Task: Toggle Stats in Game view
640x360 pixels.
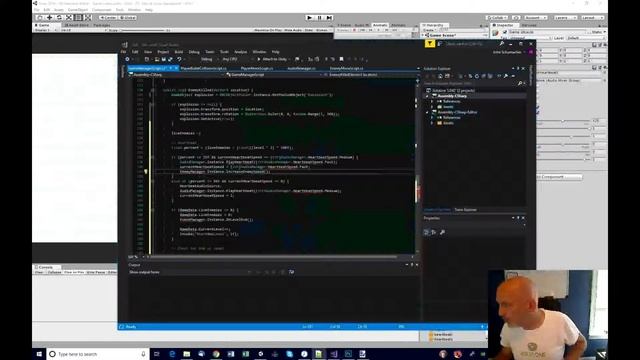Action: click(x=309, y=30)
